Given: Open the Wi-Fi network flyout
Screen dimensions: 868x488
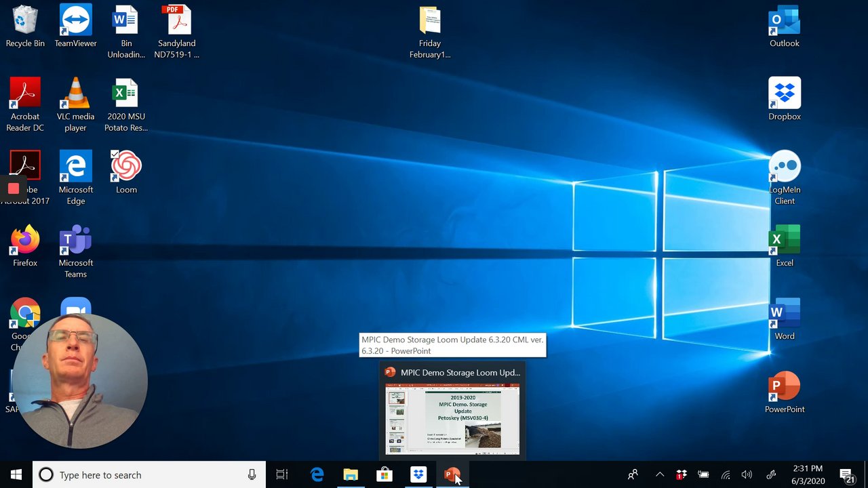Looking at the screenshot, I should point(725,474).
